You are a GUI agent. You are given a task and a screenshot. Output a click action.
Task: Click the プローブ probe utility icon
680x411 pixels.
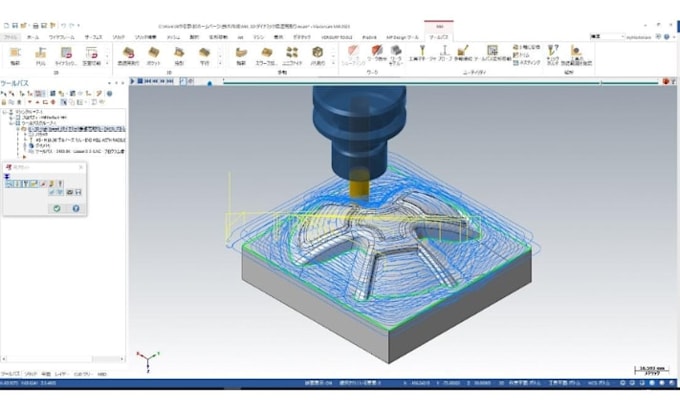(x=445, y=54)
